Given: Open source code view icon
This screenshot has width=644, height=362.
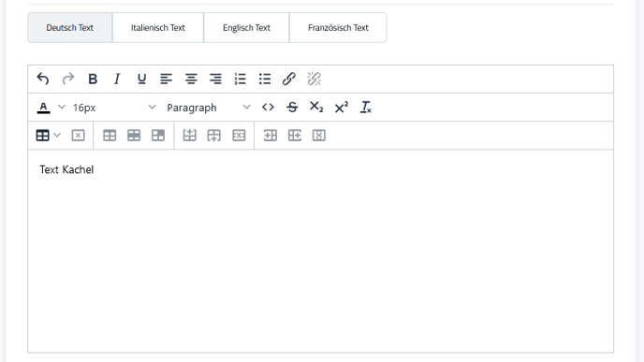Looking at the screenshot, I should (x=268, y=108).
